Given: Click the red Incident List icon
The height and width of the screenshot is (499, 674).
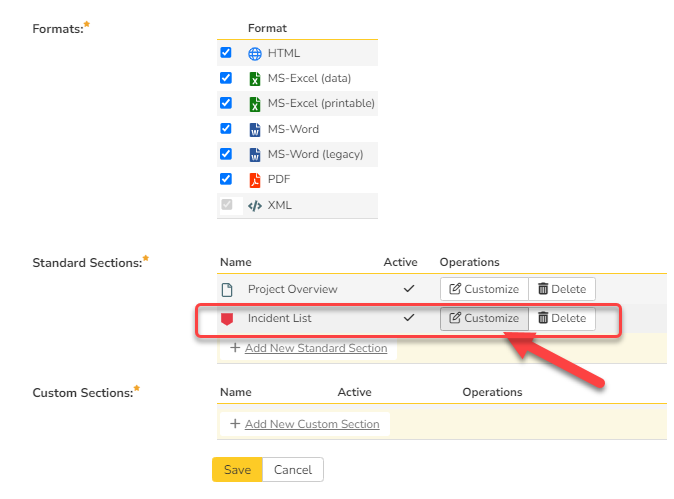Looking at the screenshot, I should pyautogui.click(x=227, y=318).
